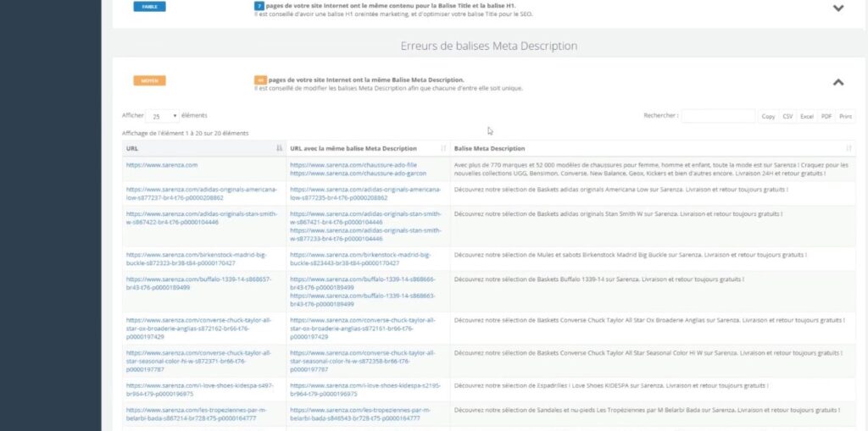
Task: Click 'Il est conseillé de modifier les balises' advice
Action: click(388, 88)
